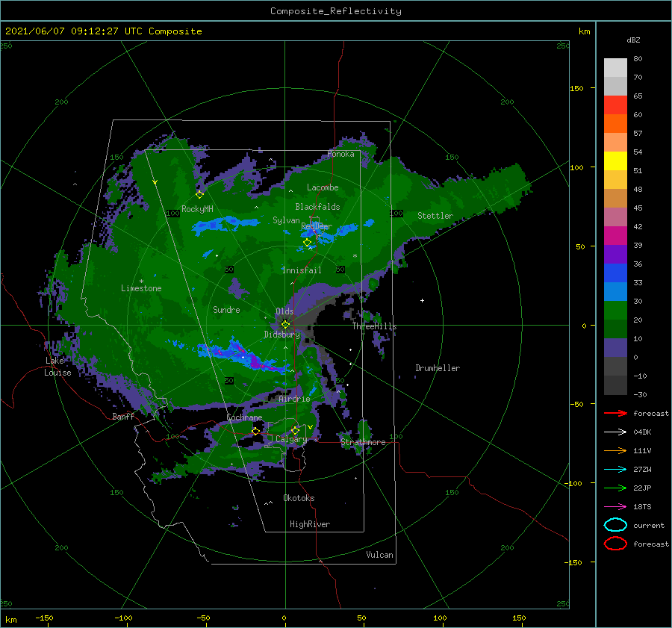Click the Lake Louise label
This screenshot has width=672, height=628.
click(x=57, y=367)
